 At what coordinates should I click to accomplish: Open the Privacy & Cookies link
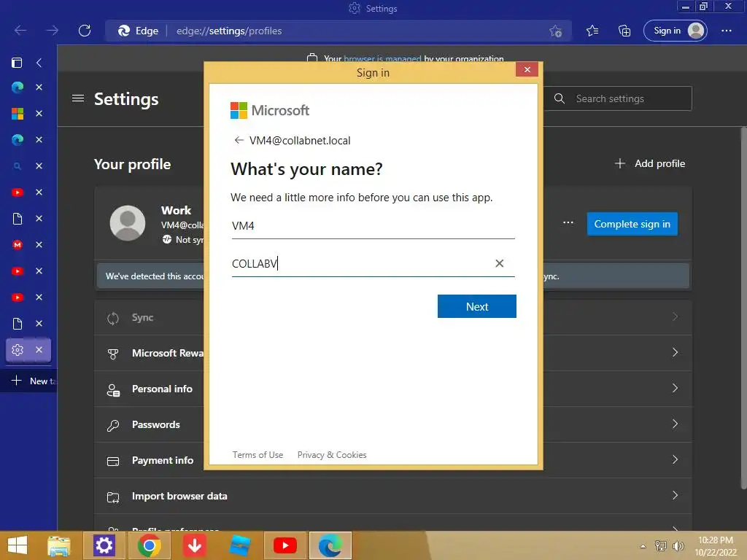coord(332,455)
